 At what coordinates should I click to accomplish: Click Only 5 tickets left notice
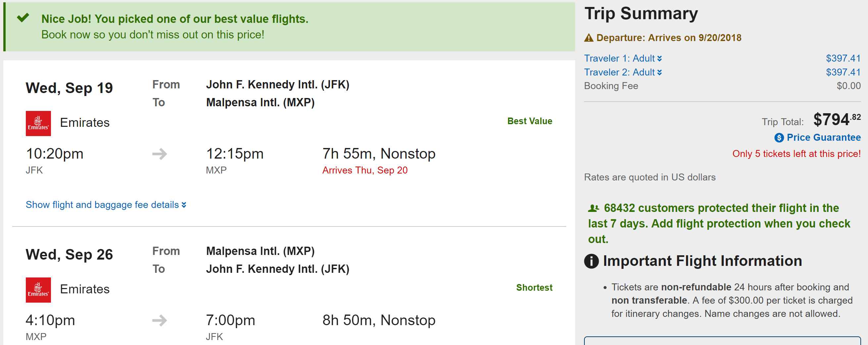pos(796,154)
